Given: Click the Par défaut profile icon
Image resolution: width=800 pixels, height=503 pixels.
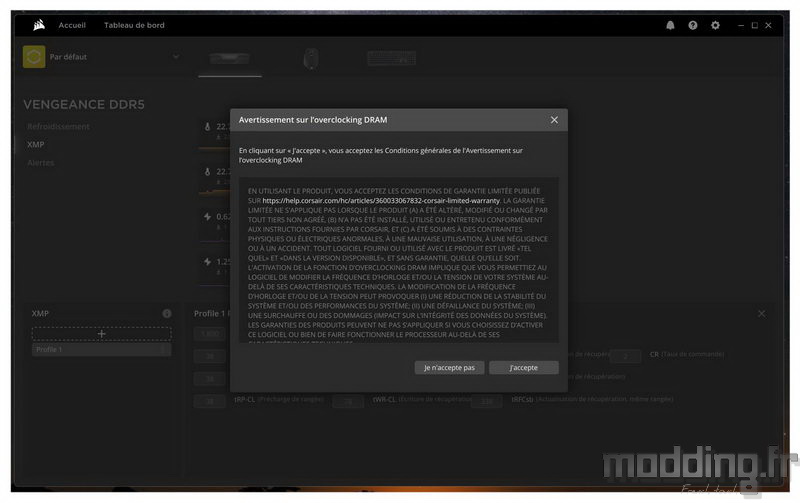Looking at the screenshot, I should 34,57.
